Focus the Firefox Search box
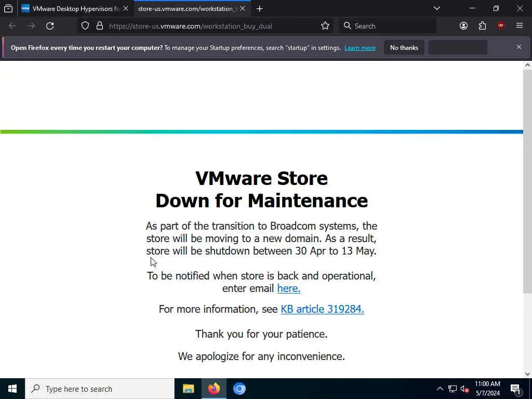Screen dimensions: 532x399 pyautogui.click(x=388, y=26)
